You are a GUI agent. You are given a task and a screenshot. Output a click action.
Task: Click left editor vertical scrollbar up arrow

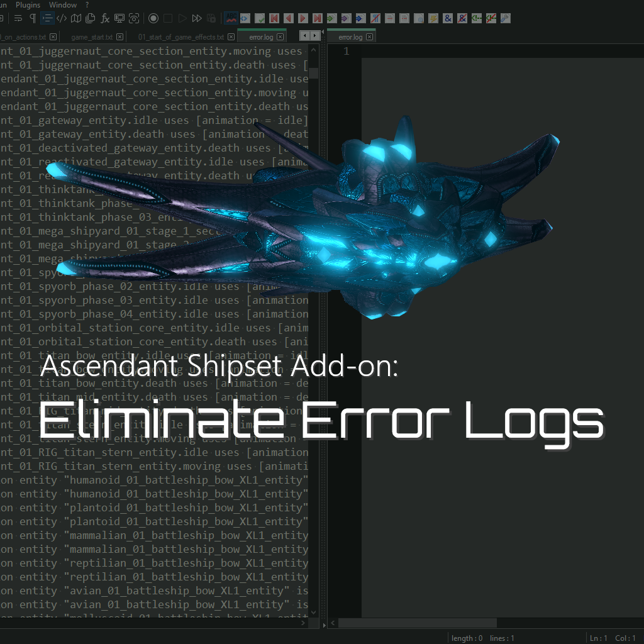[x=314, y=50]
